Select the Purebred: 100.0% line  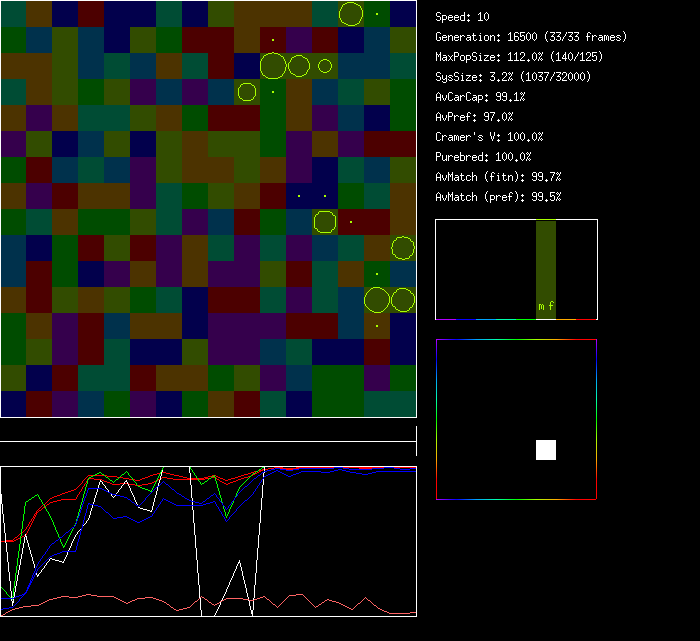click(483, 157)
